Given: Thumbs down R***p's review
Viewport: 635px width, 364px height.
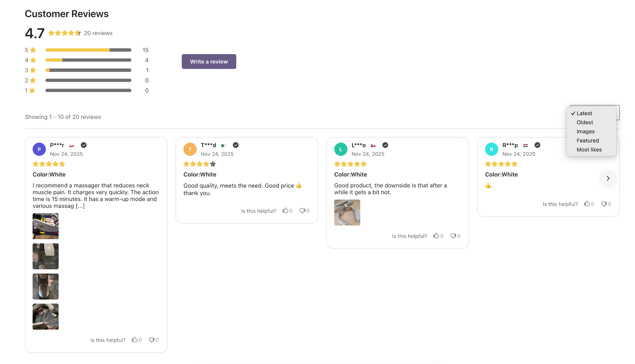Looking at the screenshot, I should (604, 204).
